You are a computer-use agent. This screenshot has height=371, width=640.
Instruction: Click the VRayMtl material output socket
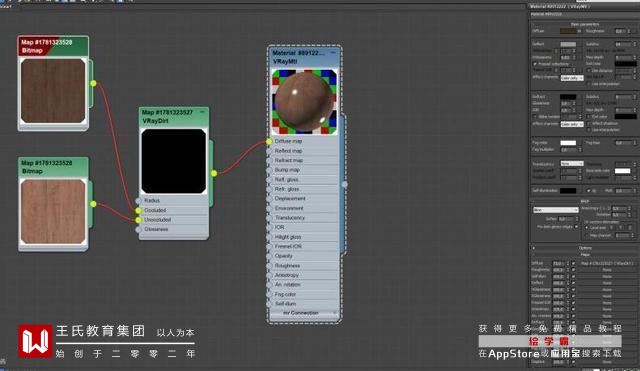point(344,184)
